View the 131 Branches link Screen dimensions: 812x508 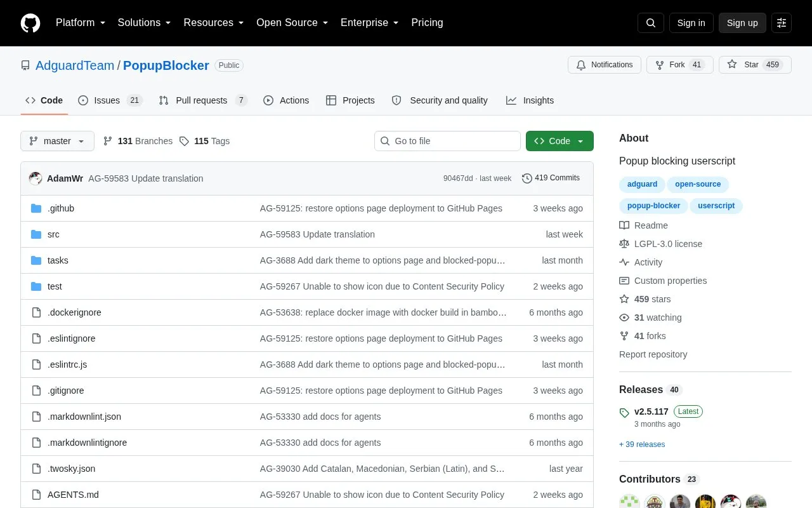(138, 141)
